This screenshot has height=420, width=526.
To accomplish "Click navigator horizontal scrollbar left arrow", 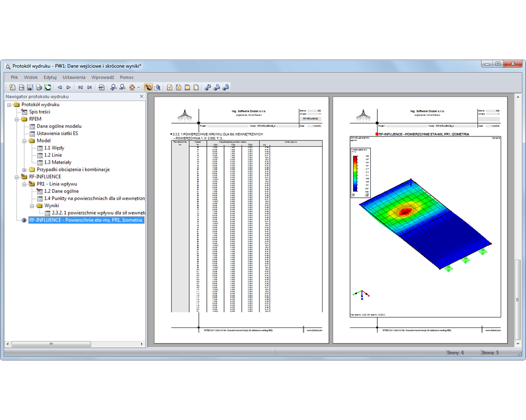I will 8,344.
